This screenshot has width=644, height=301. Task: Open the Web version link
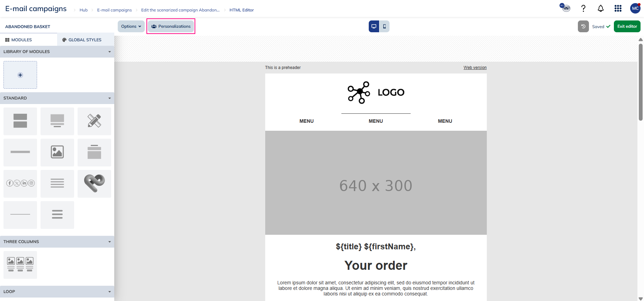click(475, 68)
